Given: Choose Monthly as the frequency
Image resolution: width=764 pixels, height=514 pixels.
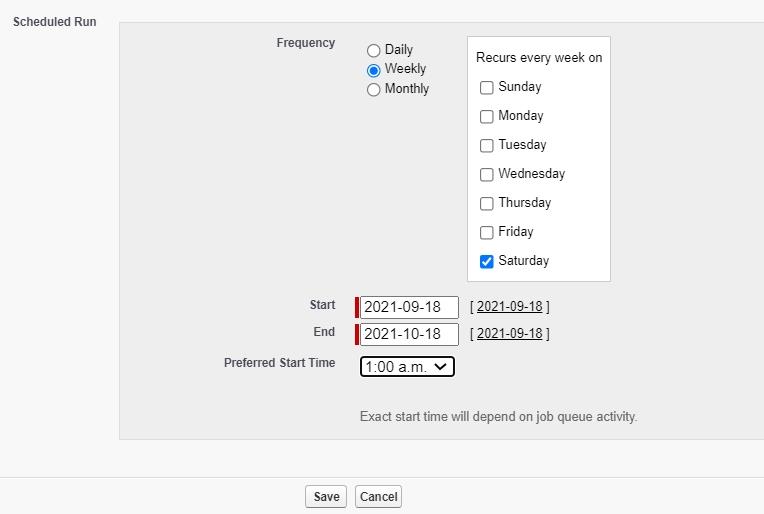Looking at the screenshot, I should pyautogui.click(x=374, y=90).
